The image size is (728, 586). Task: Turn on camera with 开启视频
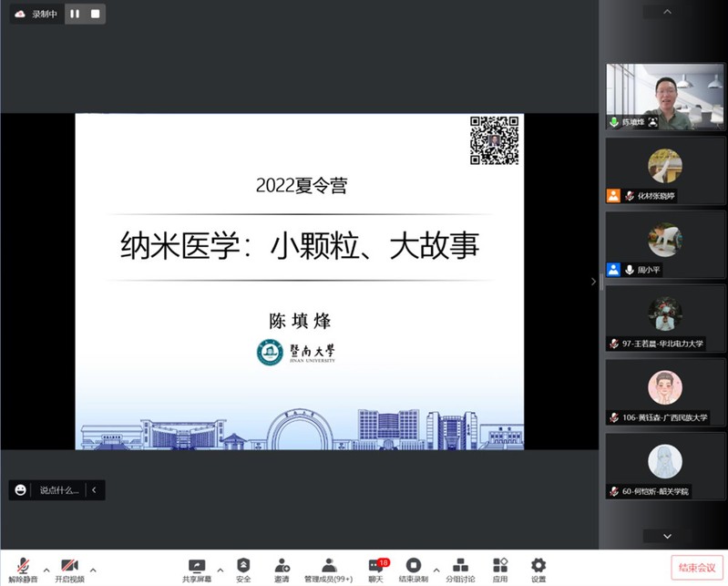[x=69, y=566]
